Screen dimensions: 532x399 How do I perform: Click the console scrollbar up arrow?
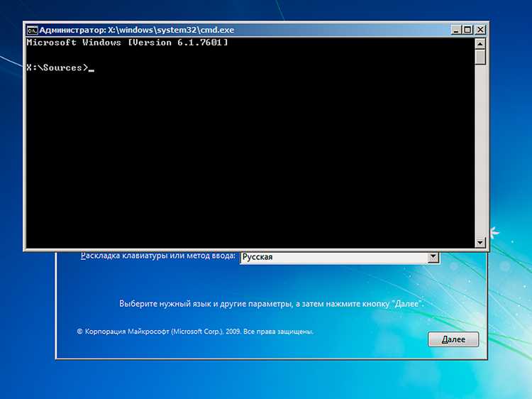coord(480,44)
